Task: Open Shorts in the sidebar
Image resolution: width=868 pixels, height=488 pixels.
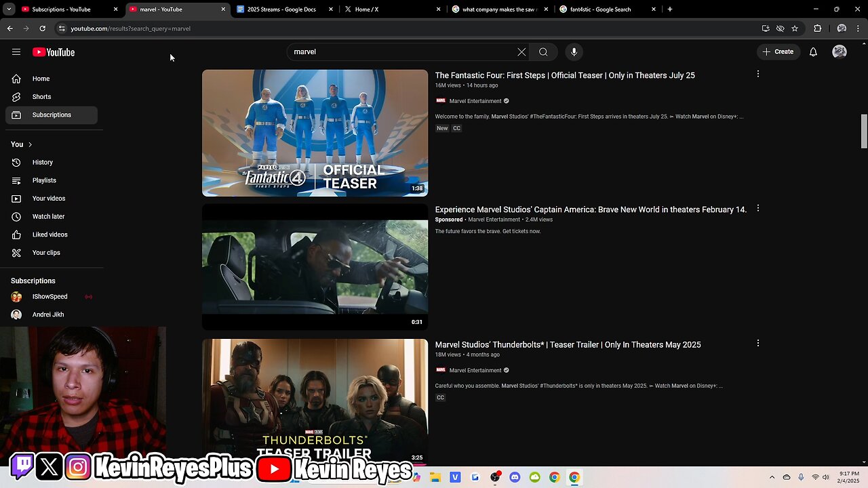Action: [x=52, y=97]
